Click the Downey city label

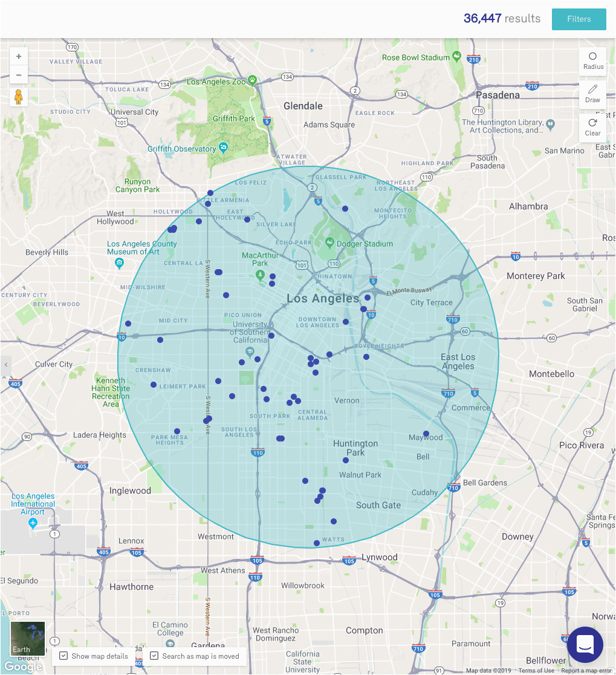click(x=517, y=537)
